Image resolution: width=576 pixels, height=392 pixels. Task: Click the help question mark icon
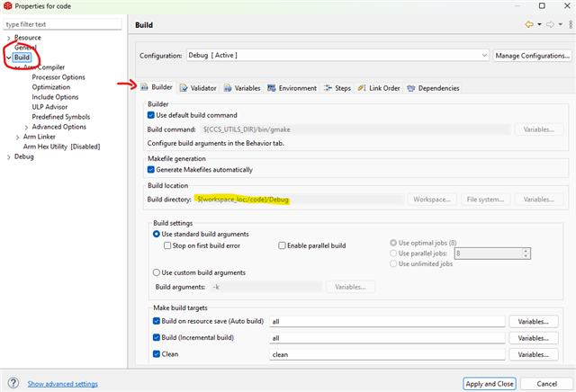[13, 383]
